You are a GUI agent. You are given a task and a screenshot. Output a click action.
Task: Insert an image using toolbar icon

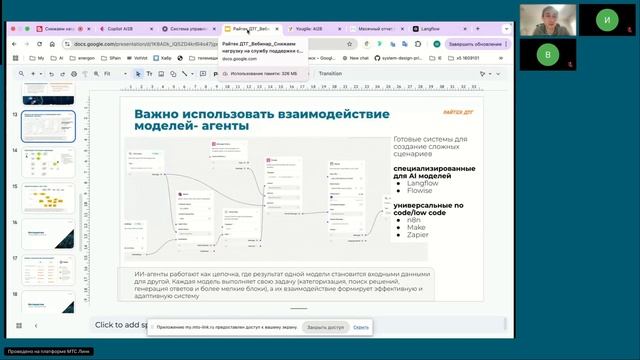pos(161,74)
